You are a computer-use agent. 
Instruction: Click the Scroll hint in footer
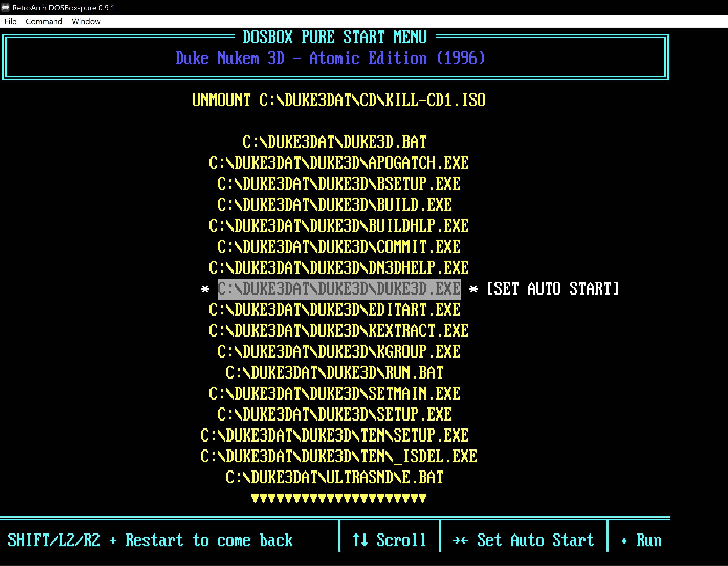click(389, 540)
